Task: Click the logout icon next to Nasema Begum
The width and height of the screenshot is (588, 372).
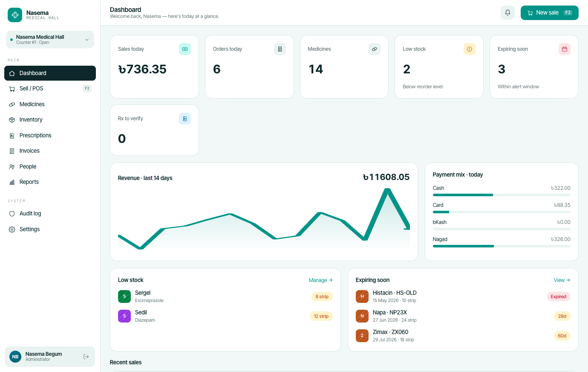Action: (86, 357)
